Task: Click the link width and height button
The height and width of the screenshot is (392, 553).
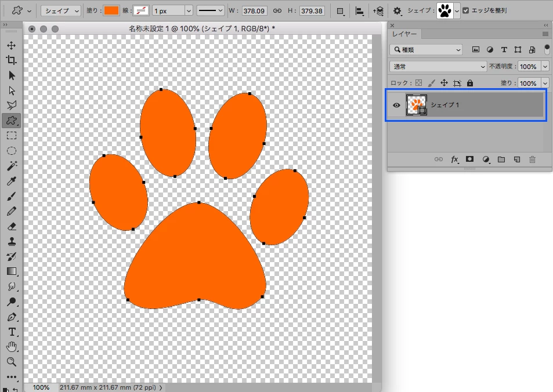Action: [277, 11]
